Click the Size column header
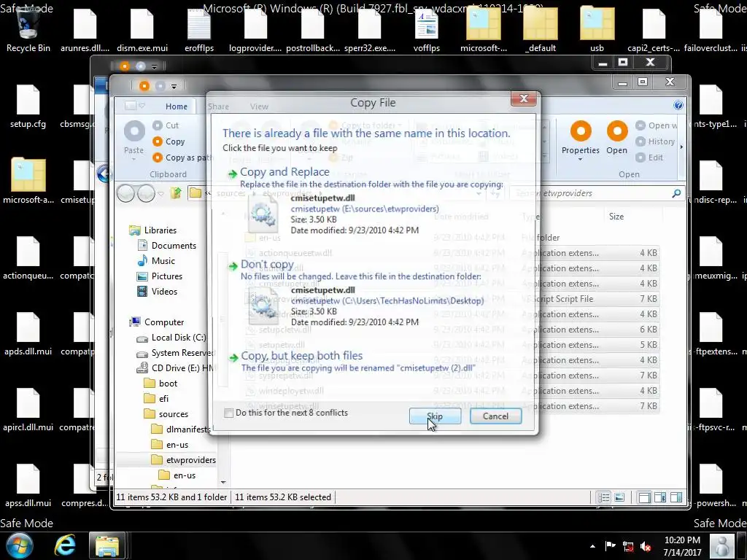Image resolution: width=747 pixels, height=560 pixels. coord(616,216)
